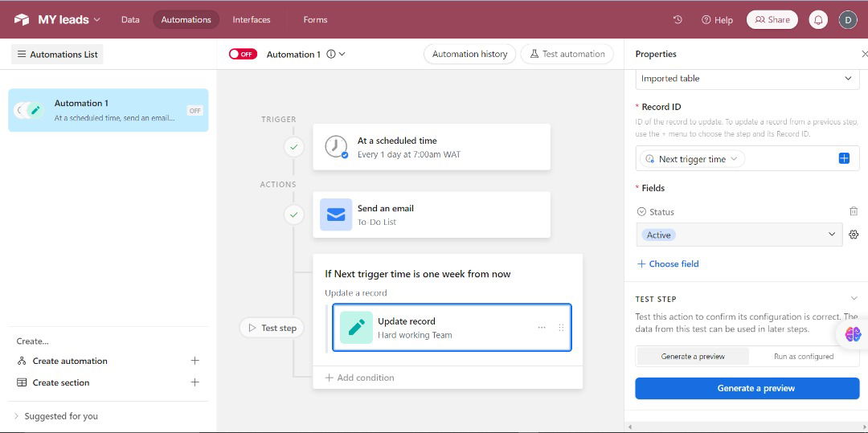This screenshot has height=433, width=868.
Task: Open the Imported table dropdown
Action: coord(747,78)
